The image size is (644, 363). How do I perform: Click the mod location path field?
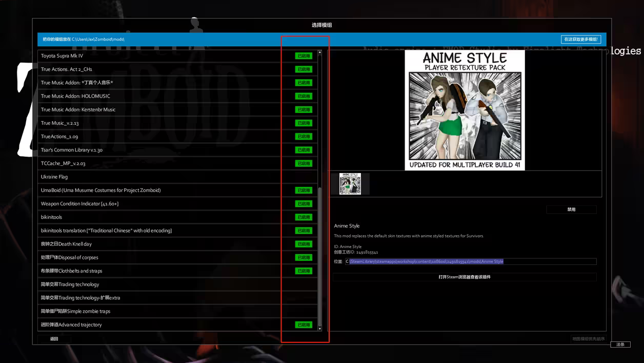[471, 261]
